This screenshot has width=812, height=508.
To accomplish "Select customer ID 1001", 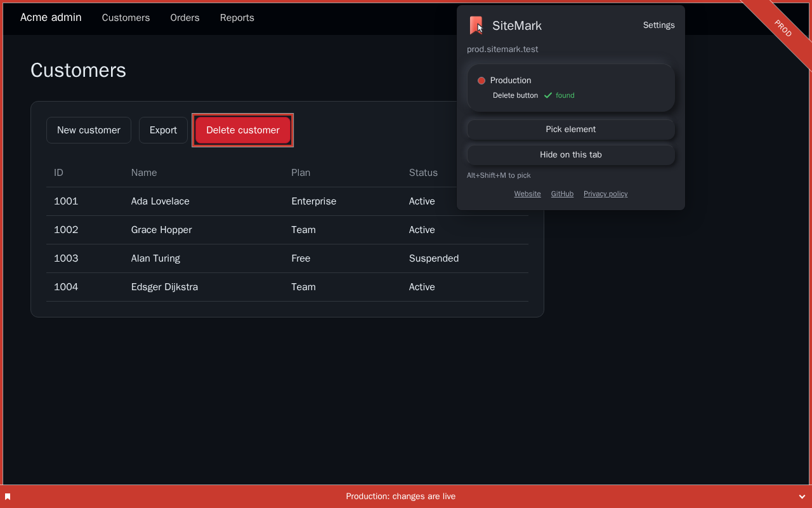I will pyautogui.click(x=66, y=201).
